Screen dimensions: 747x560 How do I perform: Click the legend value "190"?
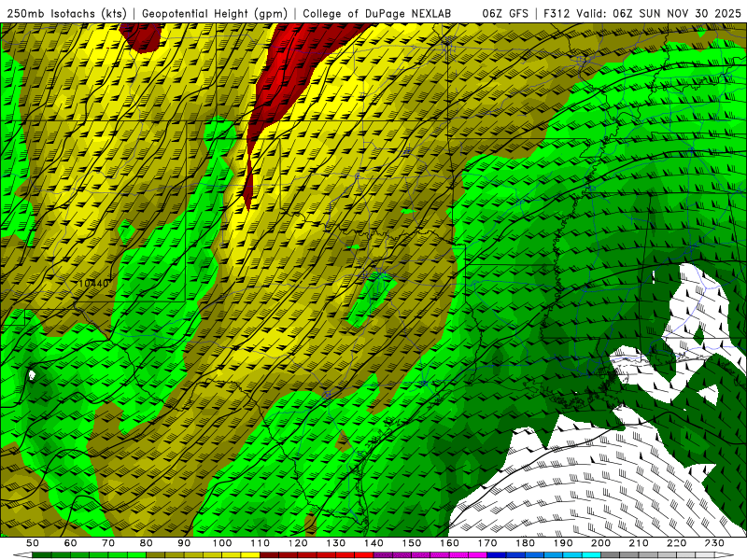[x=563, y=543]
